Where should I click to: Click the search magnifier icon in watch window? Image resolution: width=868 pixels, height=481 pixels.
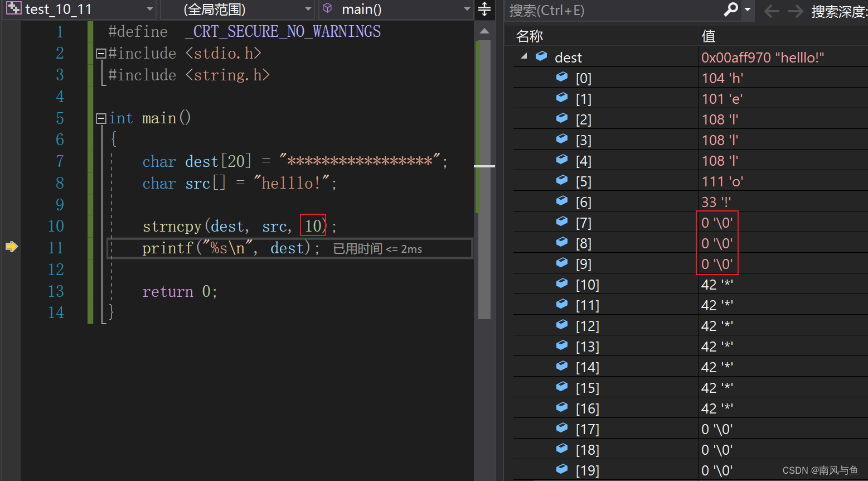[x=730, y=9]
